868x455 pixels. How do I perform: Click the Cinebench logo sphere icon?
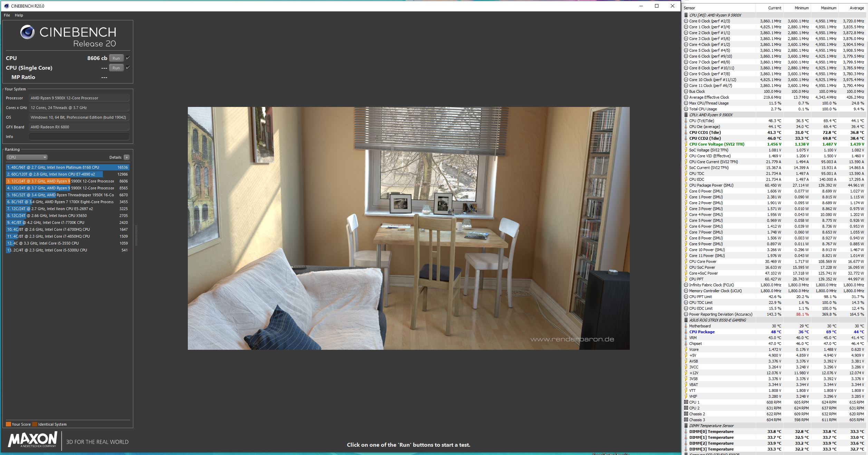(27, 32)
